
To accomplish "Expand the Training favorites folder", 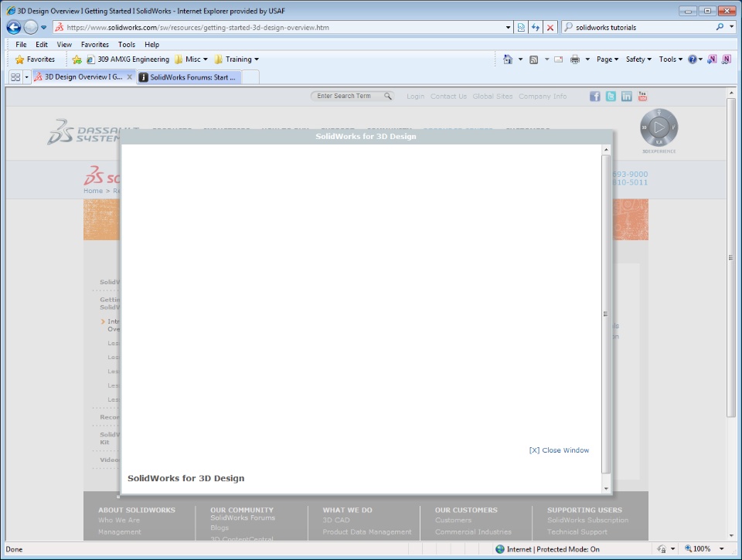I will tap(237, 59).
